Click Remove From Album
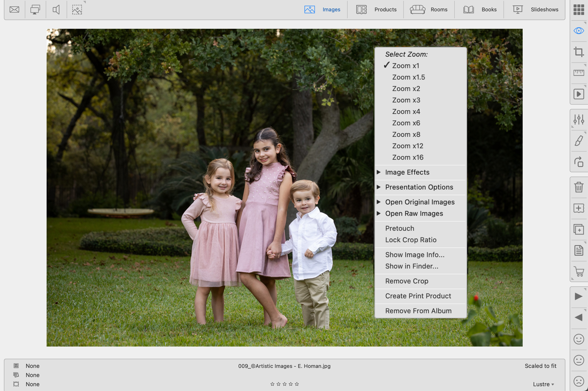Image resolution: width=588 pixels, height=391 pixels. [x=418, y=311]
